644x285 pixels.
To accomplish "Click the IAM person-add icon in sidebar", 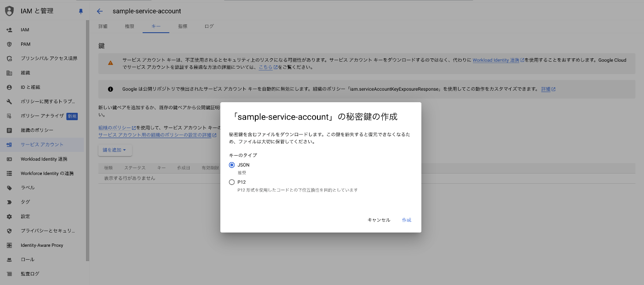I will (x=9, y=30).
